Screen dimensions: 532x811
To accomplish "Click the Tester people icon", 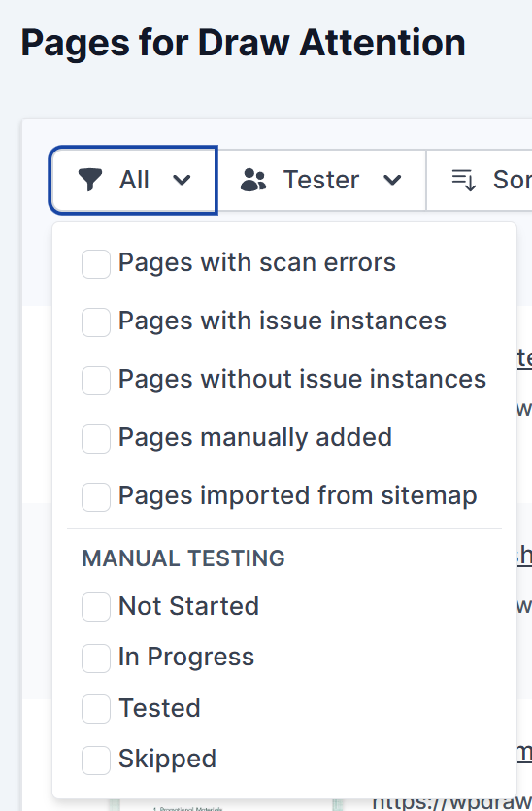I will coord(253,180).
